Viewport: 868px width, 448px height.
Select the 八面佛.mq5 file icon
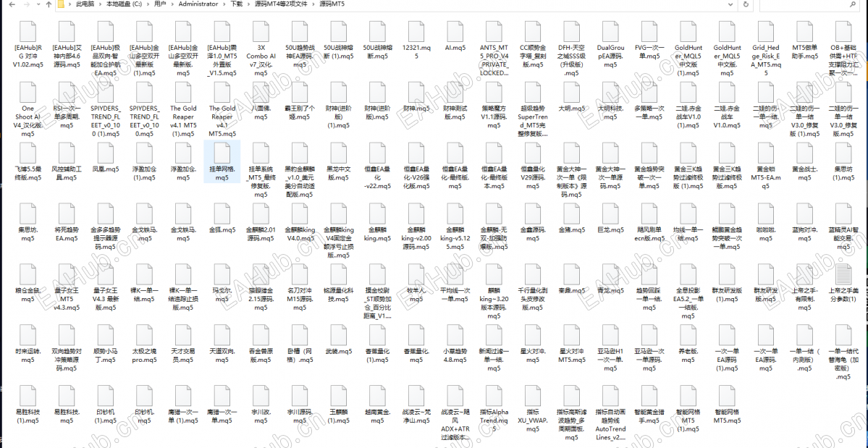[261, 92]
